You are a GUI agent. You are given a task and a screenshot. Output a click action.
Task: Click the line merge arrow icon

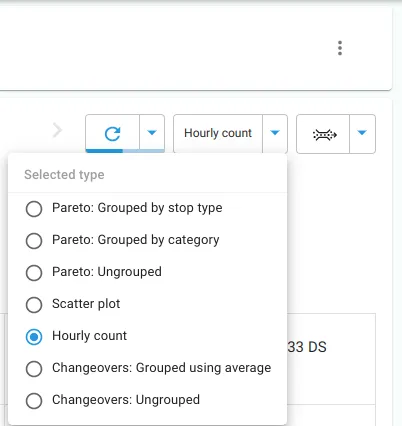coord(324,134)
